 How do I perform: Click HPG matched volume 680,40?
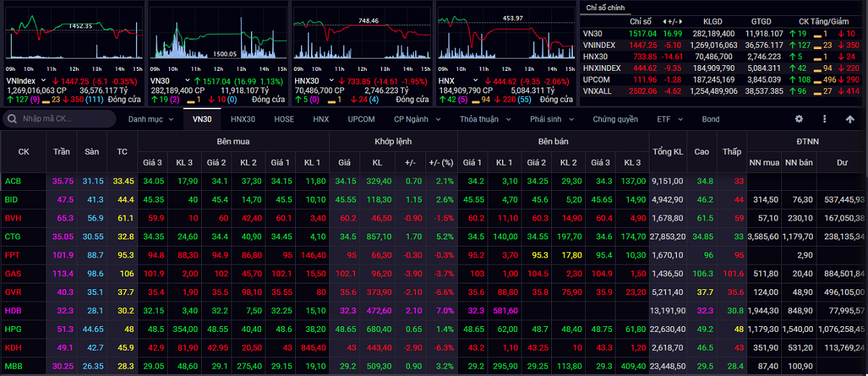[379, 330]
